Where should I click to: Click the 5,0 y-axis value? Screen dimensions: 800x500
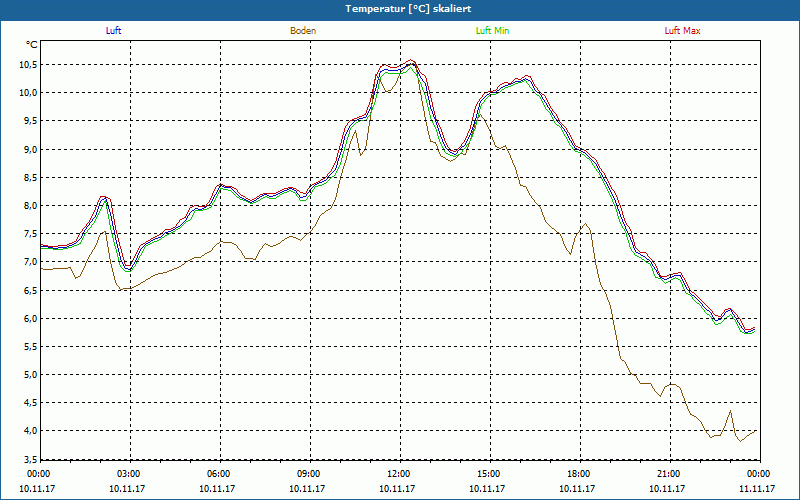pos(30,374)
